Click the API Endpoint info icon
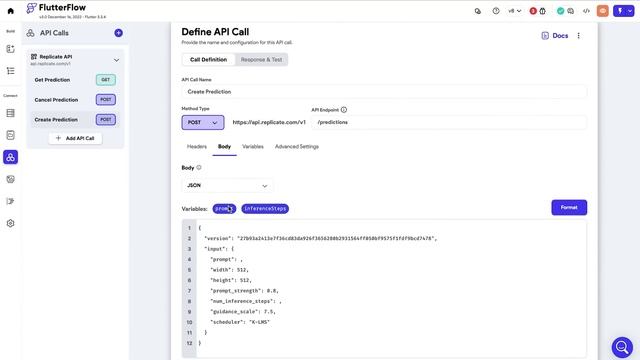The width and height of the screenshot is (640, 360). pyautogui.click(x=344, y=110)
